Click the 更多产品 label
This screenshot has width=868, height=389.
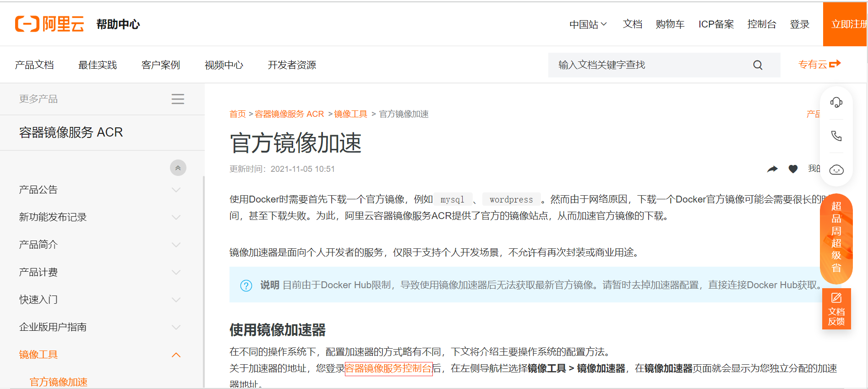pyautogui.click(x=38, y=99)
